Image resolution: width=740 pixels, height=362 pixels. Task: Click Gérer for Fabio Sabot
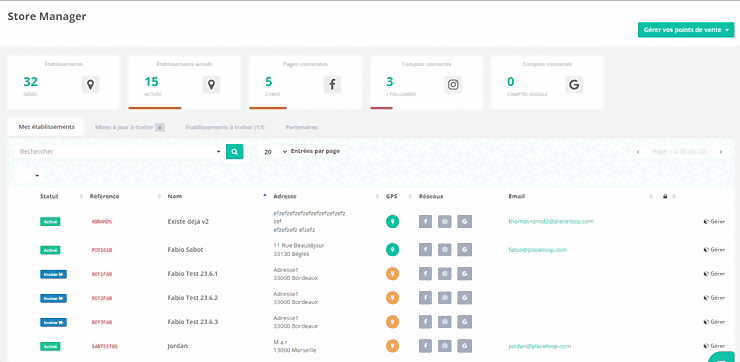point(714,249)
